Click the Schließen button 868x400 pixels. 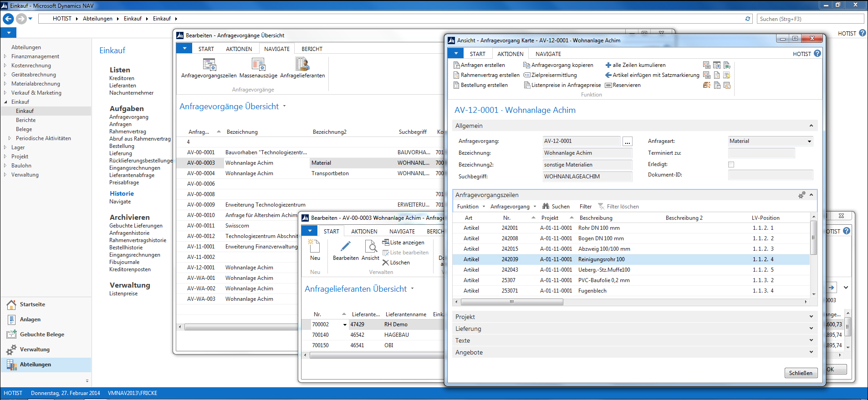801,373
